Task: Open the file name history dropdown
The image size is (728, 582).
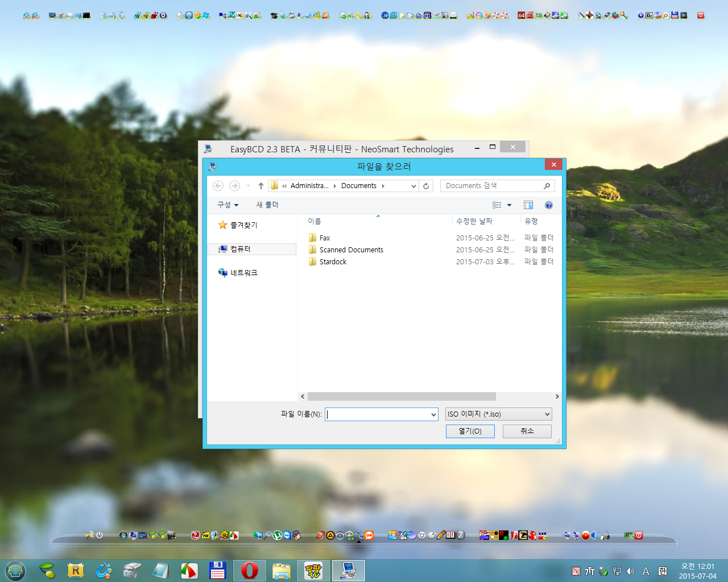Action: (x=433, y=414)
